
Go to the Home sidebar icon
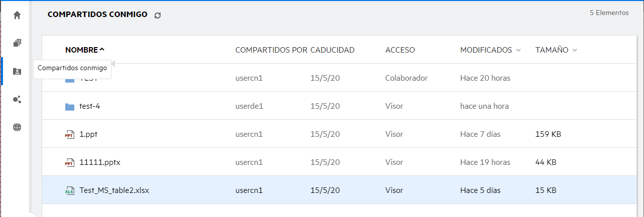point(17,15)
